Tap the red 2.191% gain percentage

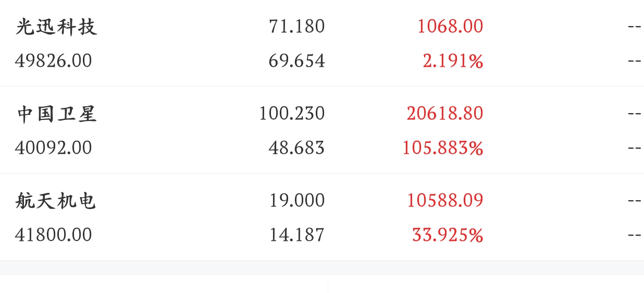453,62
